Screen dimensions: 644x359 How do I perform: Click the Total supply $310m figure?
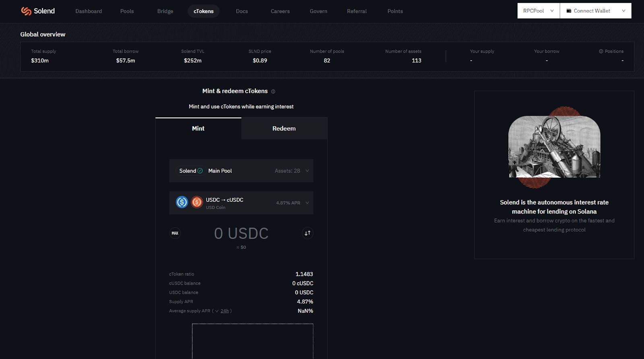[x=40, y=61]
